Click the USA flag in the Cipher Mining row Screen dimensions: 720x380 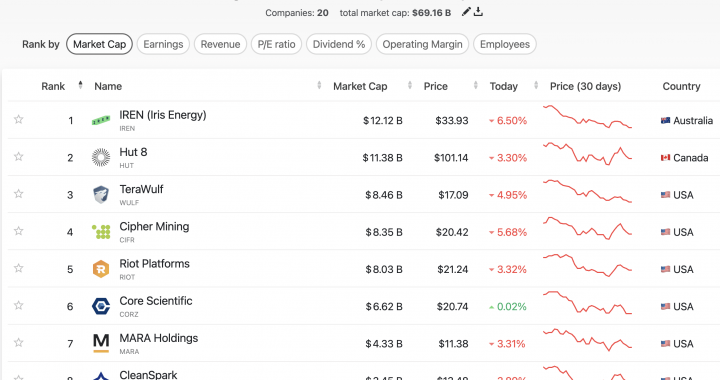665,232
